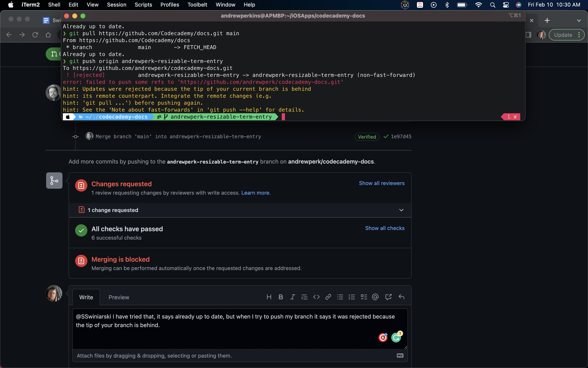Insert unordered list in comment
This screenshot has height=368, width=588.
340,297
